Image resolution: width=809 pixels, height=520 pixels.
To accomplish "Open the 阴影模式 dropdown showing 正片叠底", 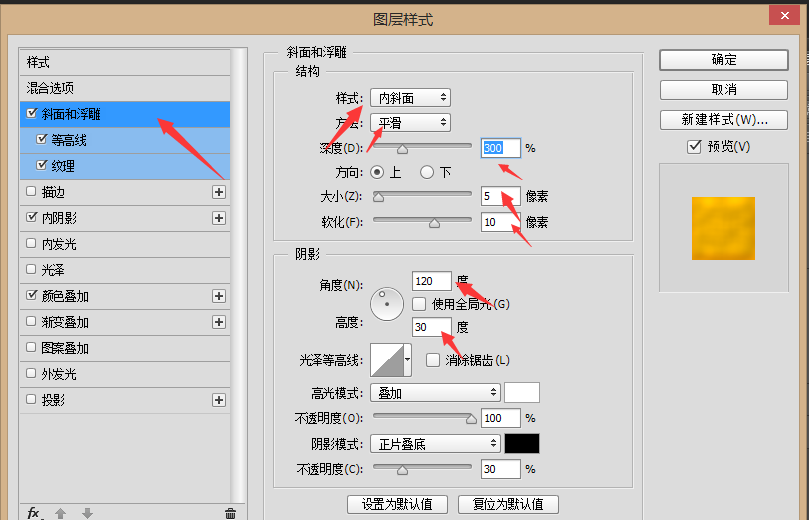I will click(435, 444).
